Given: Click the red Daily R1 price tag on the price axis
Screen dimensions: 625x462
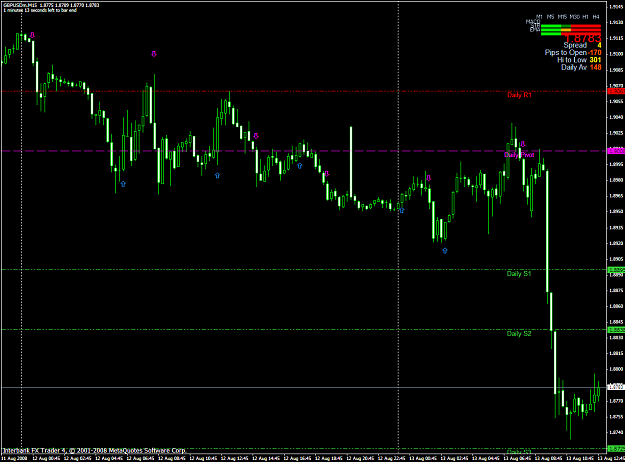Looking at the screenshot, I should click(x=616, y=91).
